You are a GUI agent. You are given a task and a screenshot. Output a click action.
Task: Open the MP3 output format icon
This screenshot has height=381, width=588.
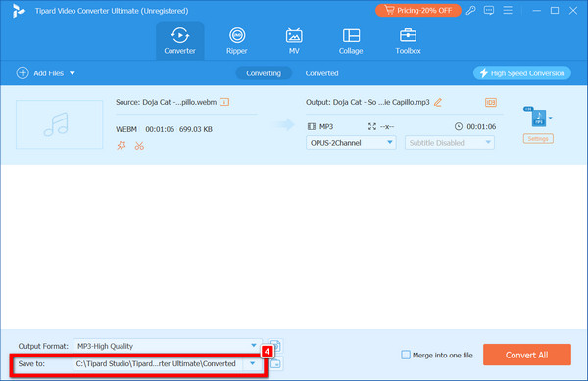538,118
